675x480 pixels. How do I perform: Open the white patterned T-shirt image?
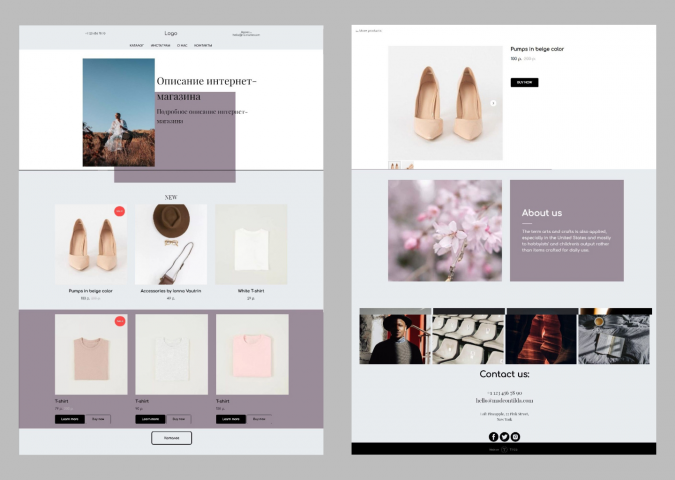coord(171,354)
